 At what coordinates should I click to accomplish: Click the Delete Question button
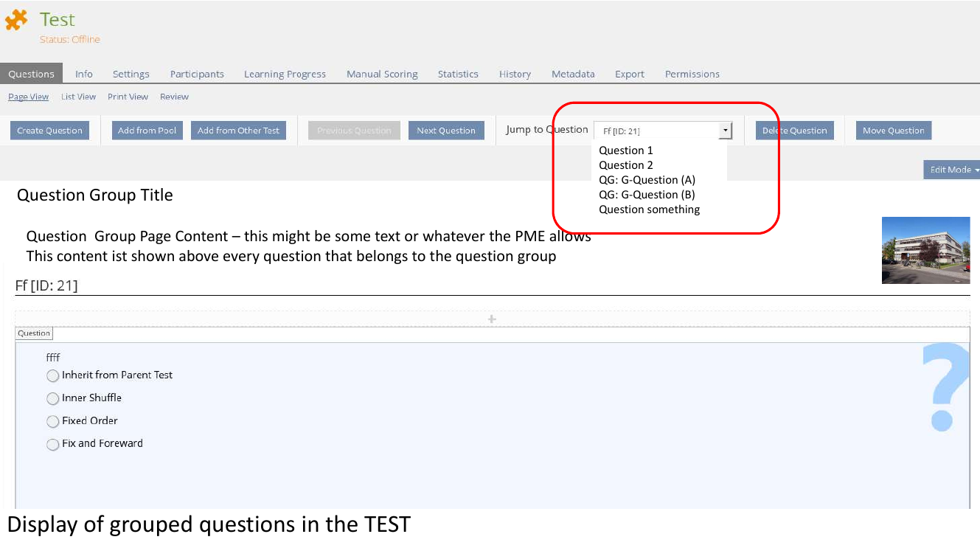(x=794, y=131)
